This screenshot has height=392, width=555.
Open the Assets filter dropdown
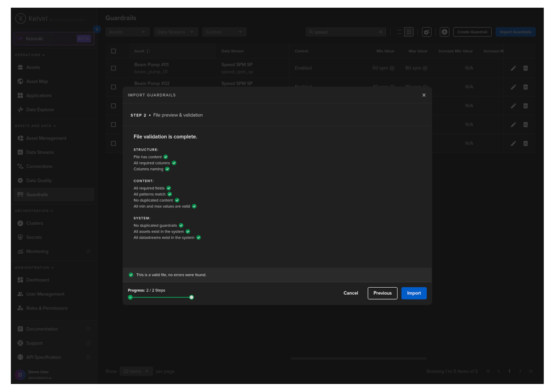point(127,32)
